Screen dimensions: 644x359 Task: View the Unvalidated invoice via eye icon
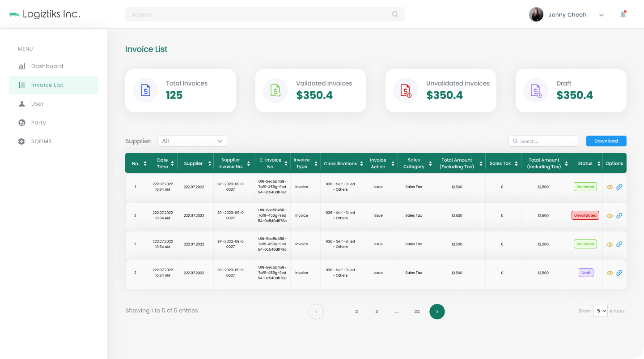pos(610,216)
